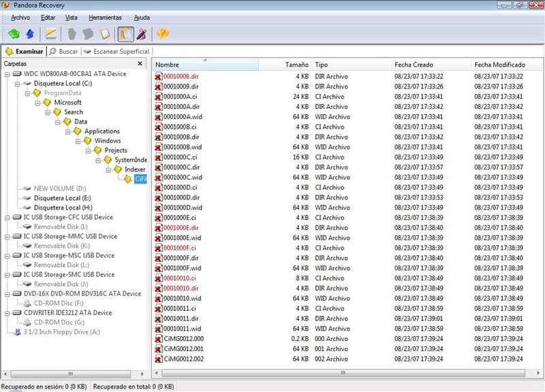This screenshot has width=545, height=392.
Task: Close the Carpetas panel
Action: tap(140, 64)
